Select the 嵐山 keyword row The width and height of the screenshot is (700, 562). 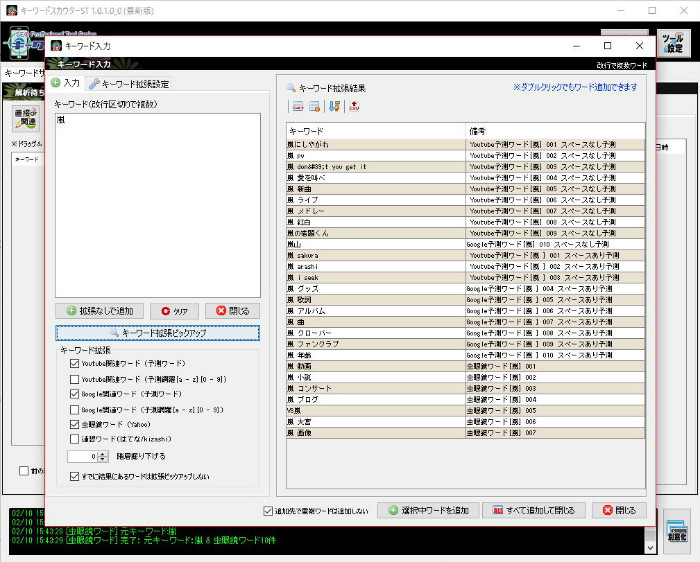(466, 244)
